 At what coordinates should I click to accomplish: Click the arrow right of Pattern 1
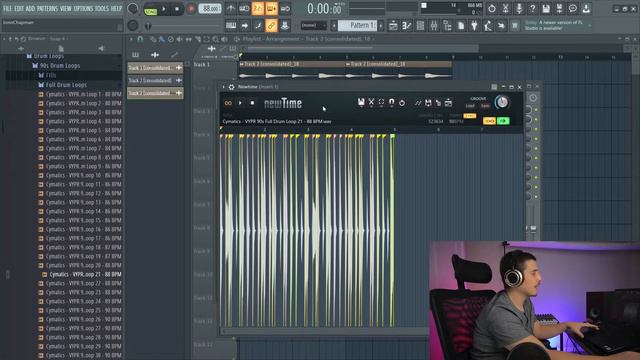(381, 26)
